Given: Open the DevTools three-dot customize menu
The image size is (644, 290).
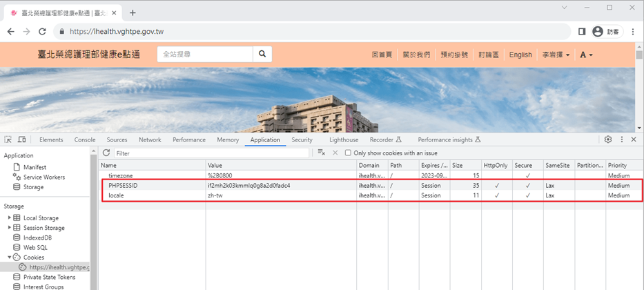Looking at the screenshot, I should click(621, 139).
